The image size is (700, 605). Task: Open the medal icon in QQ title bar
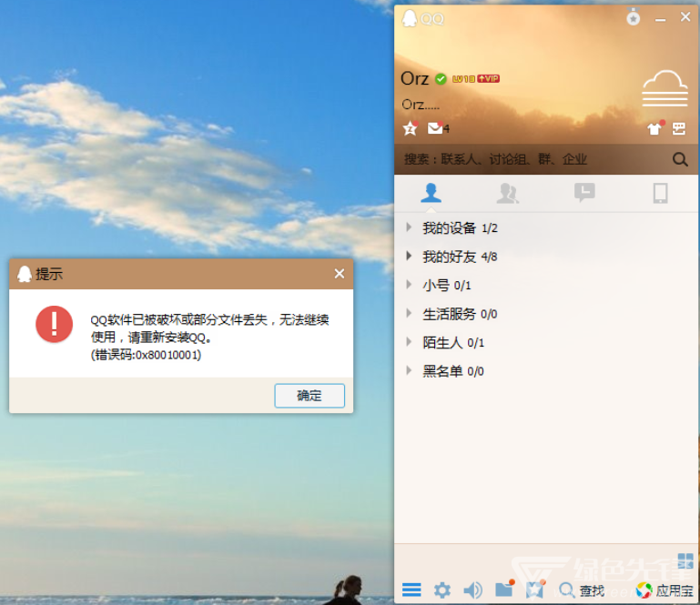point(633,17)
